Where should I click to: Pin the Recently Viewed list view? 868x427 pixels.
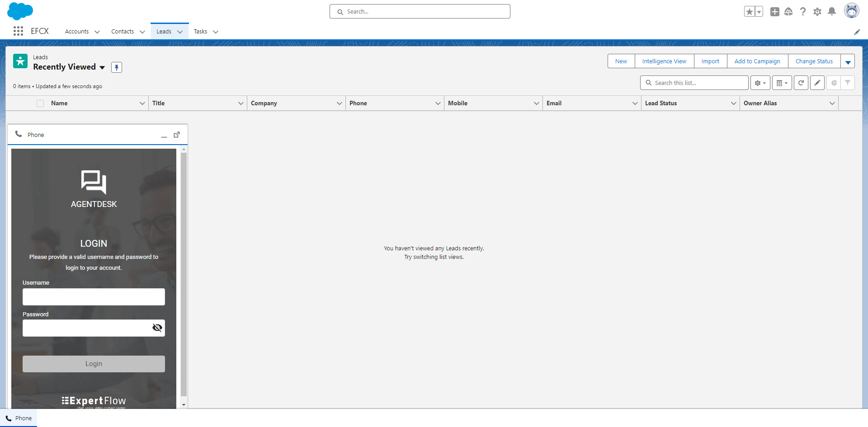117,67
